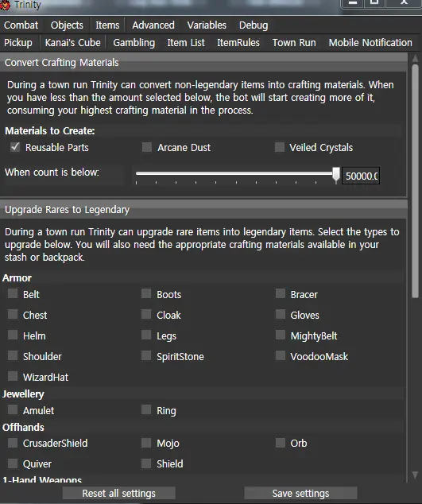Tick the Helm checkbox
Image resolution: width=422 pixels, height=504 pixels.
(x=13, y=335)
